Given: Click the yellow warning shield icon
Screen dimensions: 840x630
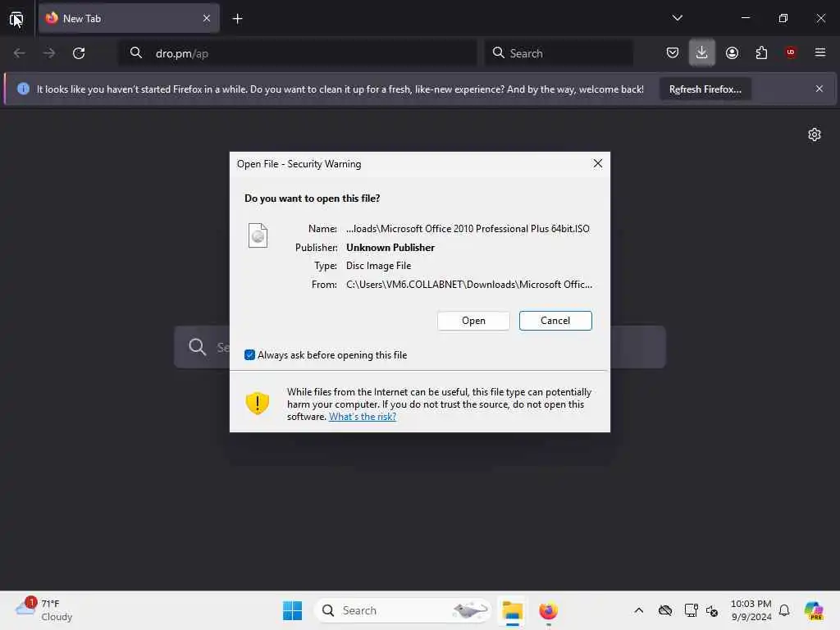Looking at the screenshot, I should tap(257, 403).
